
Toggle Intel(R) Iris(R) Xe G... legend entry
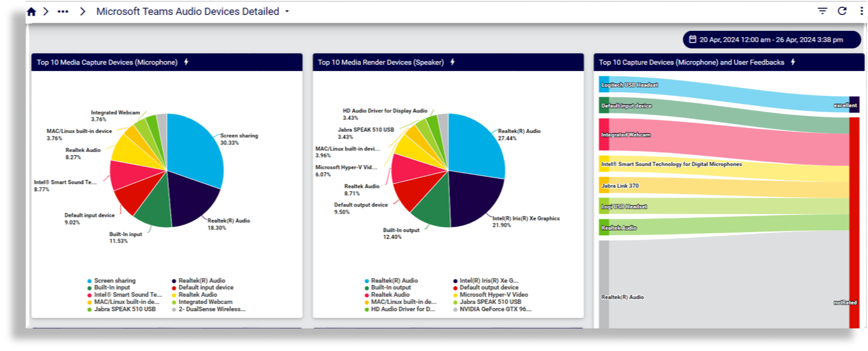coord(486,281)
